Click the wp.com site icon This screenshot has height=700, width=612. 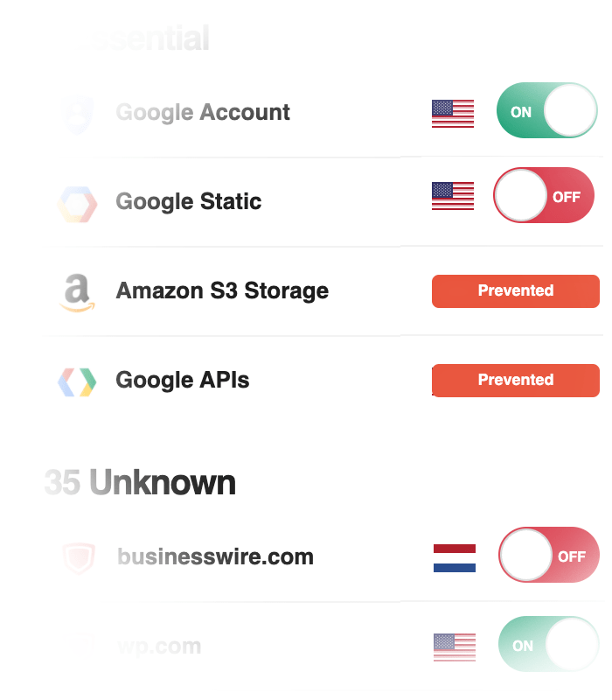point(77,645)
